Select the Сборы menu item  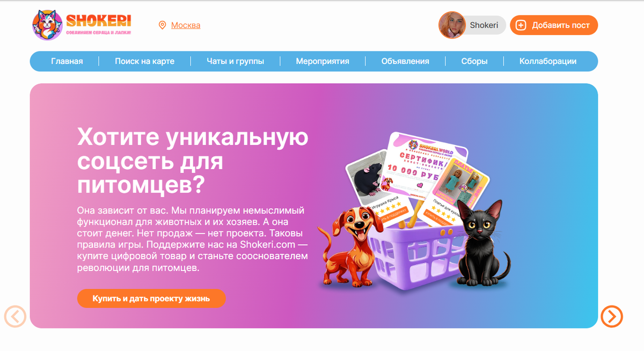[x=474, y=61]
